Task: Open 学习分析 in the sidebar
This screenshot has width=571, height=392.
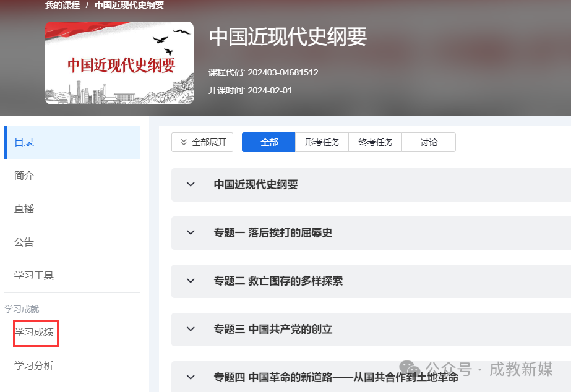Action: [x=34, y=366]
